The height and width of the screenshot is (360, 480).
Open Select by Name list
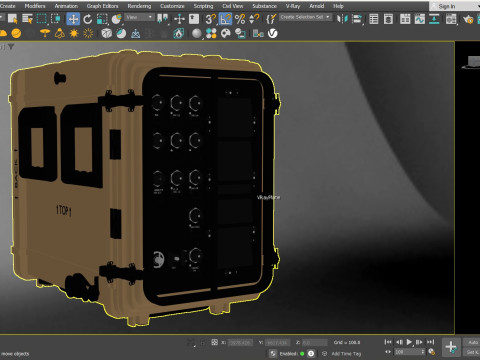tap(27, 19)
